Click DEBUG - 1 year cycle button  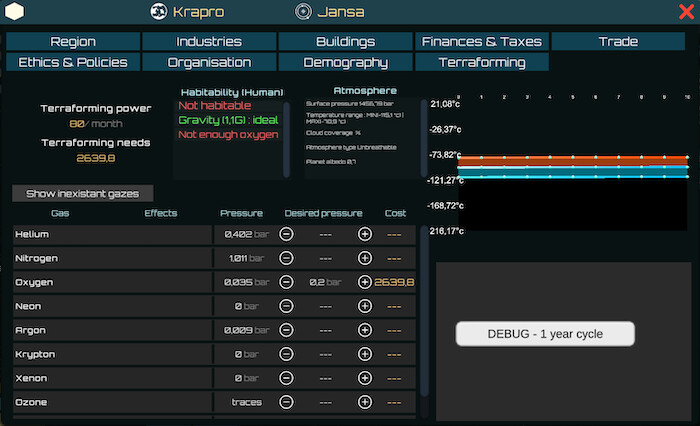click(x=545, y=333)
